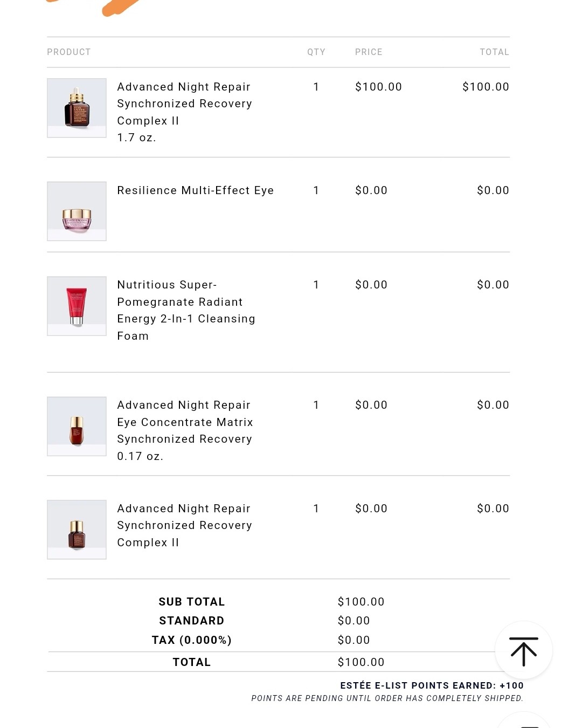Image resolution: width=582 pixels, height=728 pixels.
Task: Click the Resilience Multi-Effect Eye jar image
Action: 77,211
